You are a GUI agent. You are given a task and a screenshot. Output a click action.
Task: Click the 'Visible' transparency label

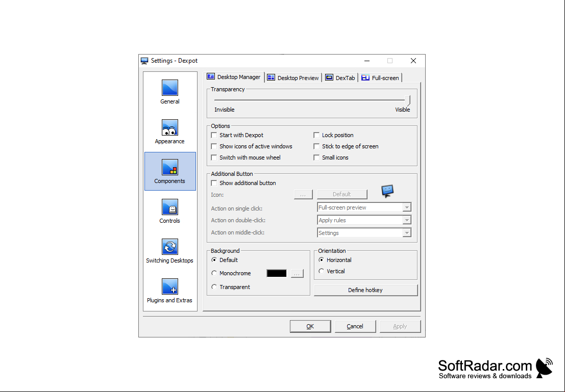tap(403, 110)
